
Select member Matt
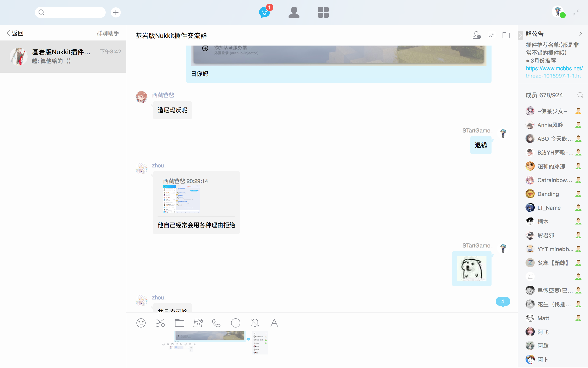tap(553, 318)
